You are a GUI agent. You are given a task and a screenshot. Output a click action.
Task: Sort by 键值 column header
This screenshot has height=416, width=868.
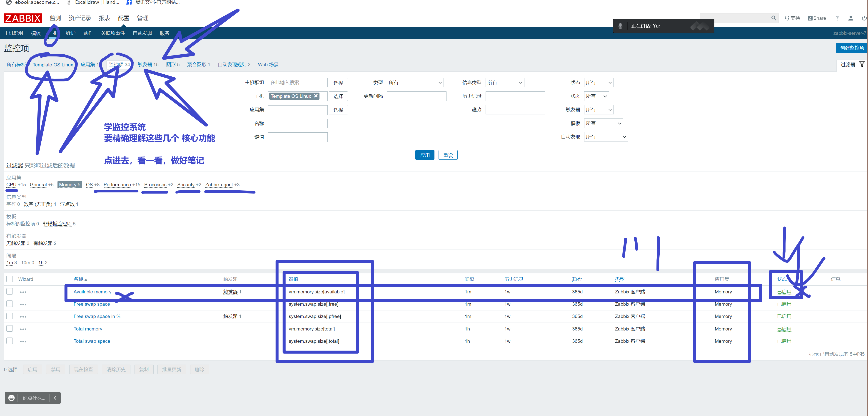click(x=293, y=279)
